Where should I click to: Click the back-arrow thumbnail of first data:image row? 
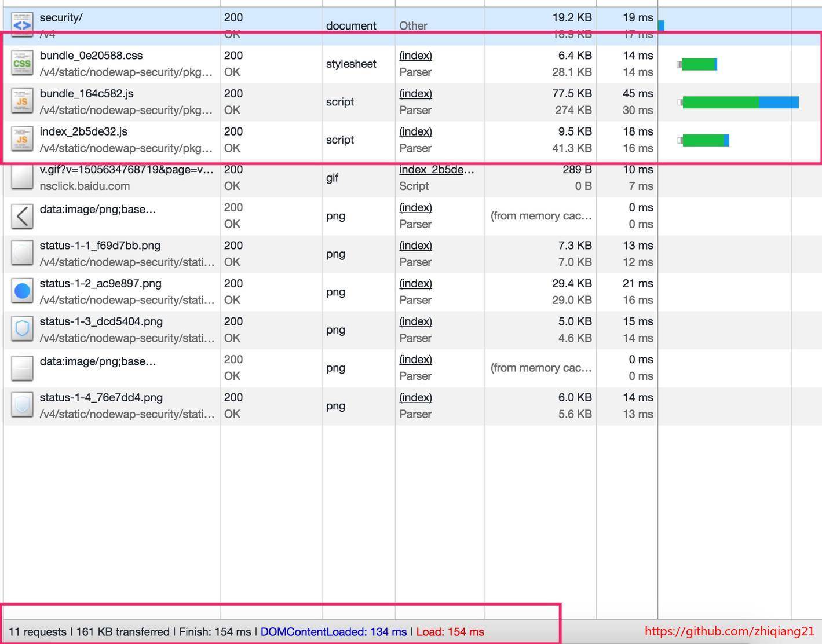22,216
